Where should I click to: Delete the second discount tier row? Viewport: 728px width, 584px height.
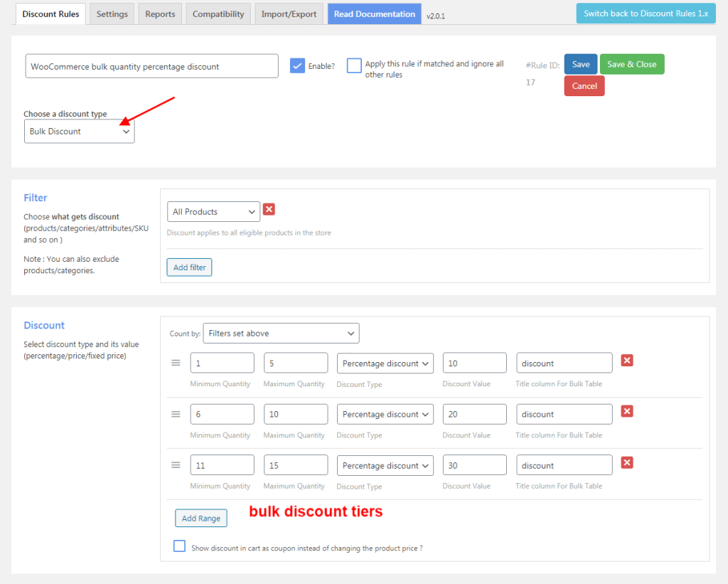[x=627, y=411]
